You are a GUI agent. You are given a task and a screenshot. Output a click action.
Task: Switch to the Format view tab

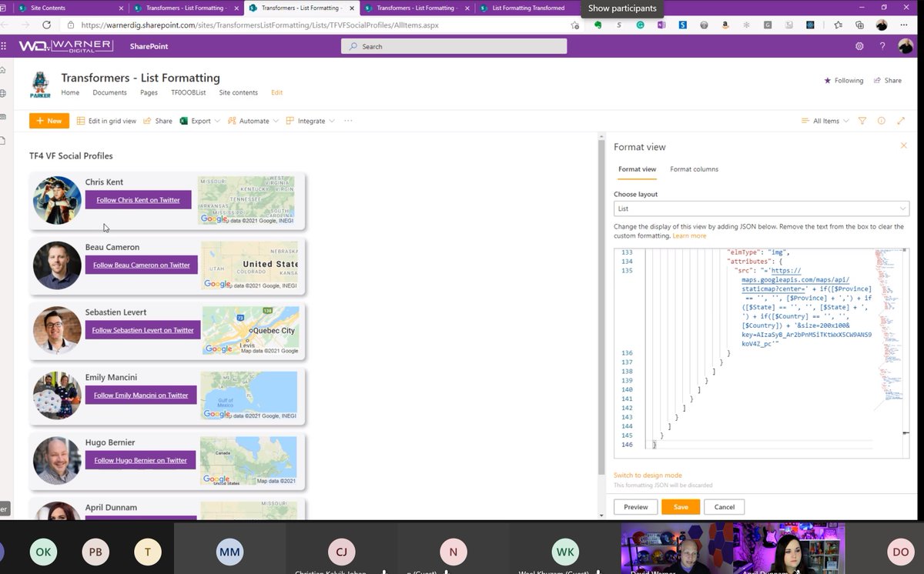(x=638, y=169)
